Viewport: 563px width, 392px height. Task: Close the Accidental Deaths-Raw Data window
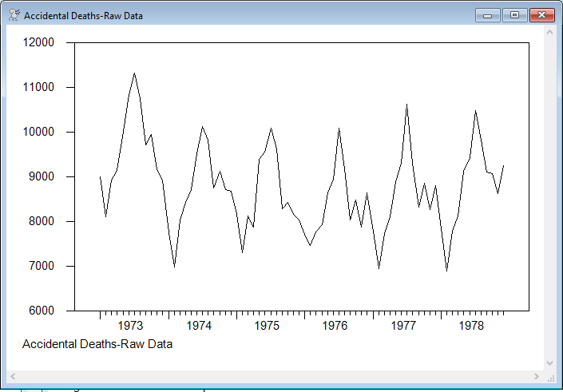pyautogui.click(x=542, y=15)
